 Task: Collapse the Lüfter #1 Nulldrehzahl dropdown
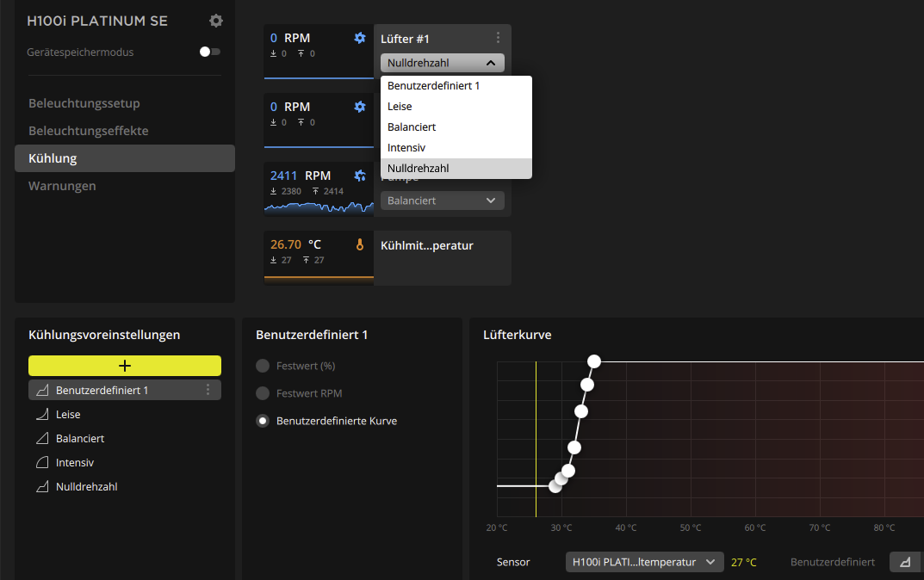[442, 63]
